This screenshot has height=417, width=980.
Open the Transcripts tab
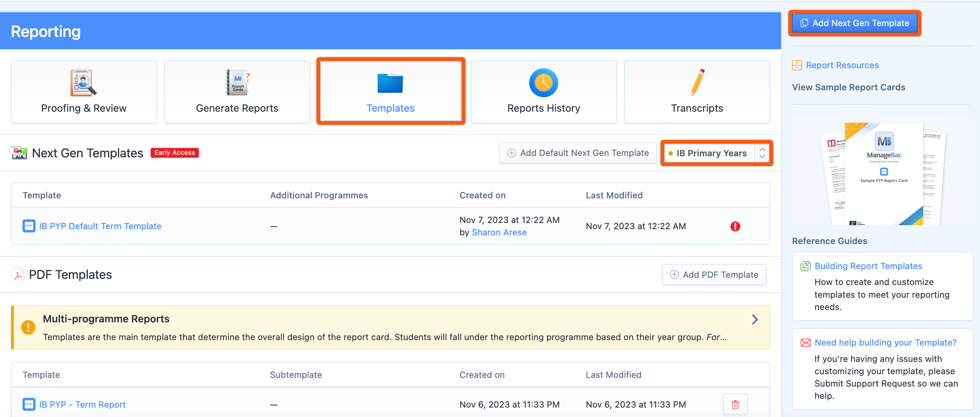pos(697,92)
